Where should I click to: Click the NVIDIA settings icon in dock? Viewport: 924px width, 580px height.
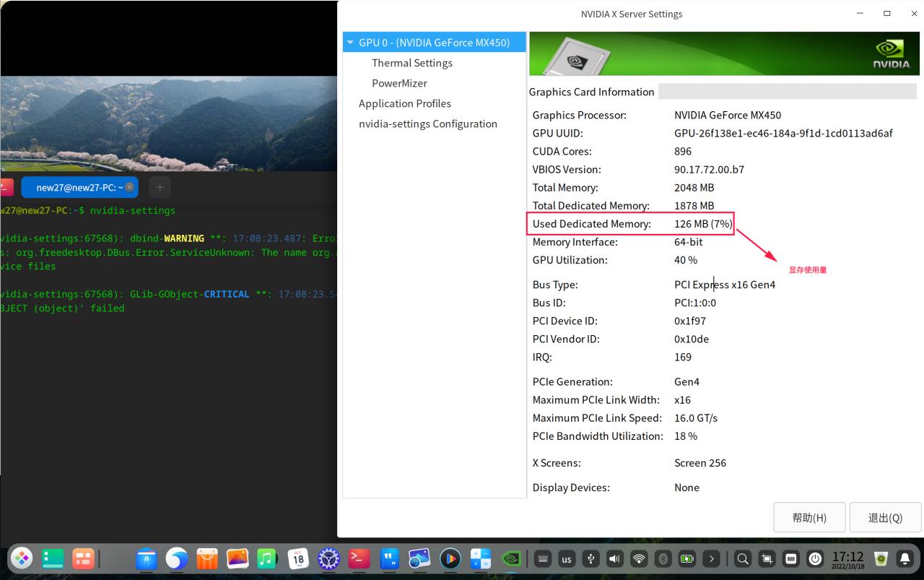(511, 558)
